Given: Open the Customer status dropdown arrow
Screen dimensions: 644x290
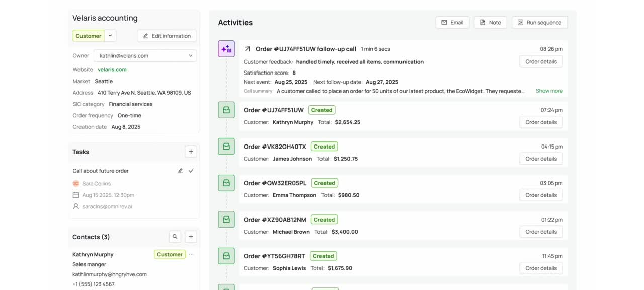Looking at the screenshot, I should pyautogui.click(x=111, y=36).
